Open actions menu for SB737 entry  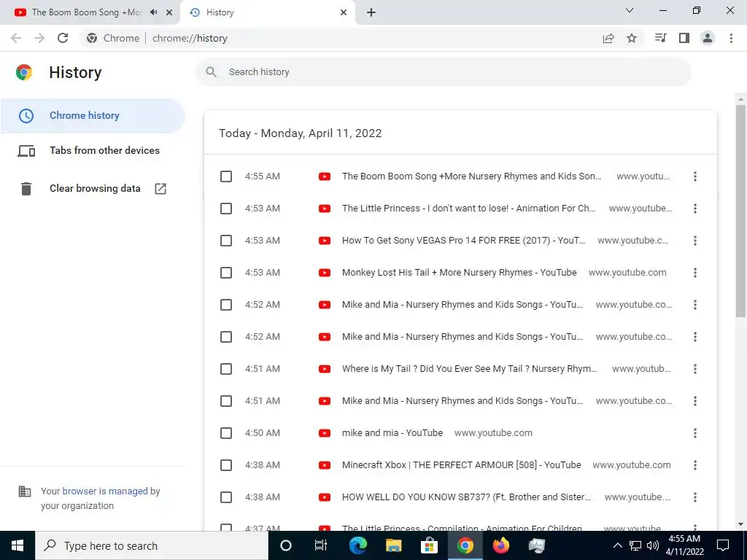point(695,497)
